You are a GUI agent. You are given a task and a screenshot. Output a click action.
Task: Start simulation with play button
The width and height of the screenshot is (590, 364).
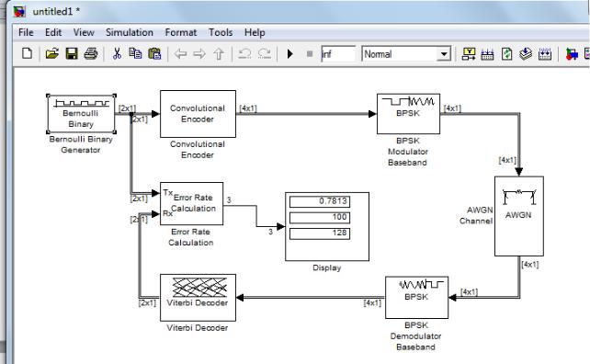point(290,54)
